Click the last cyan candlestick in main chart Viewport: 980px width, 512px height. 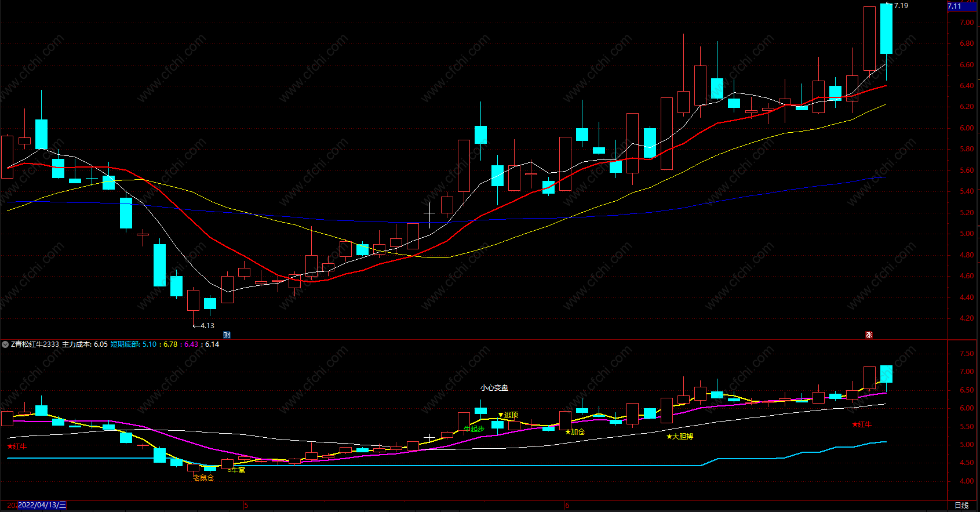pyautogui.click(x=886, y=29)
